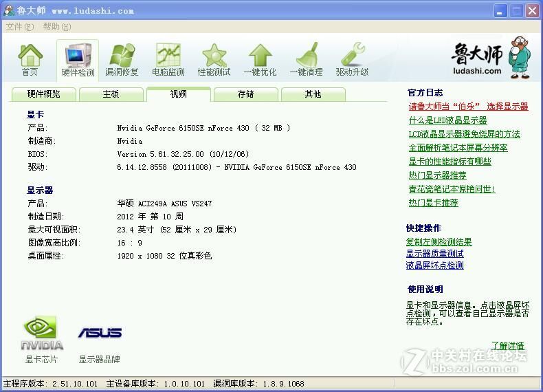Open the 电脑监测 monitoring chart icon

[x=168, y=60]
